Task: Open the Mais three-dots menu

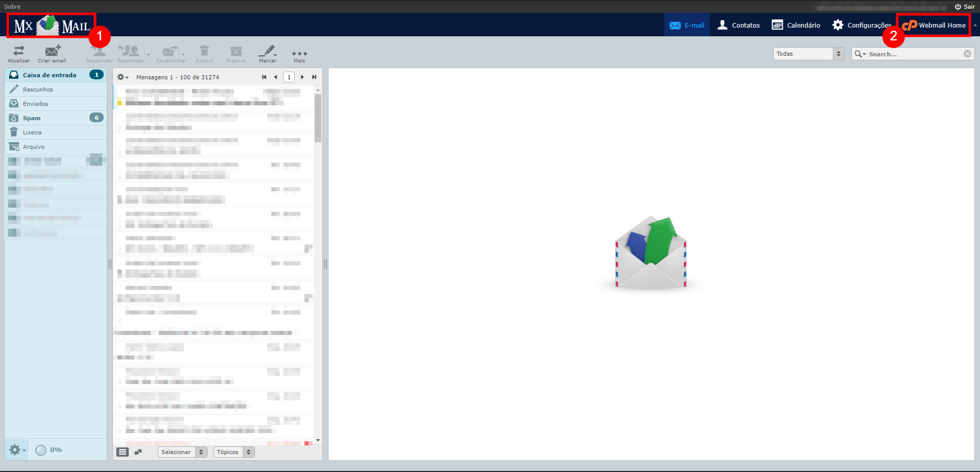Action: click(299, 54)
